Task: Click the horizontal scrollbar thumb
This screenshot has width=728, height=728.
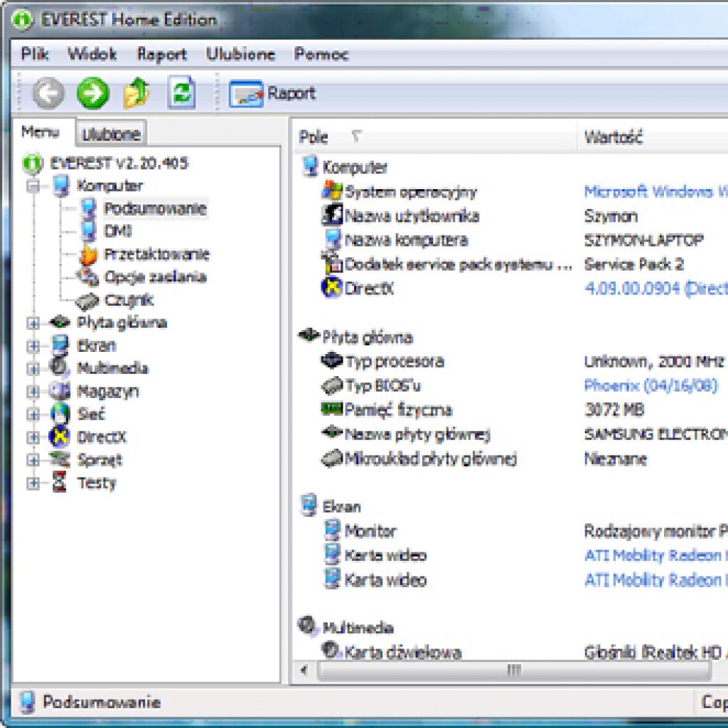Action: (x=514, y=670)
